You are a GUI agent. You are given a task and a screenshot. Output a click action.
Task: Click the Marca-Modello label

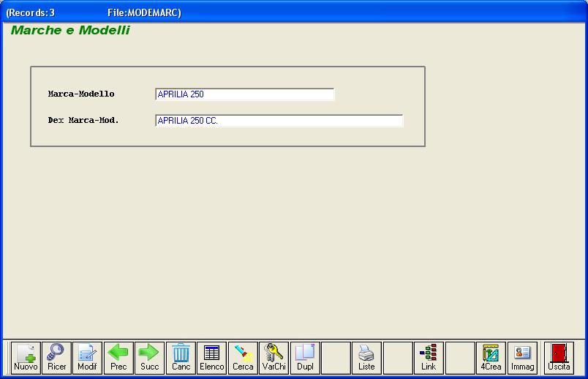coord(81,94)
